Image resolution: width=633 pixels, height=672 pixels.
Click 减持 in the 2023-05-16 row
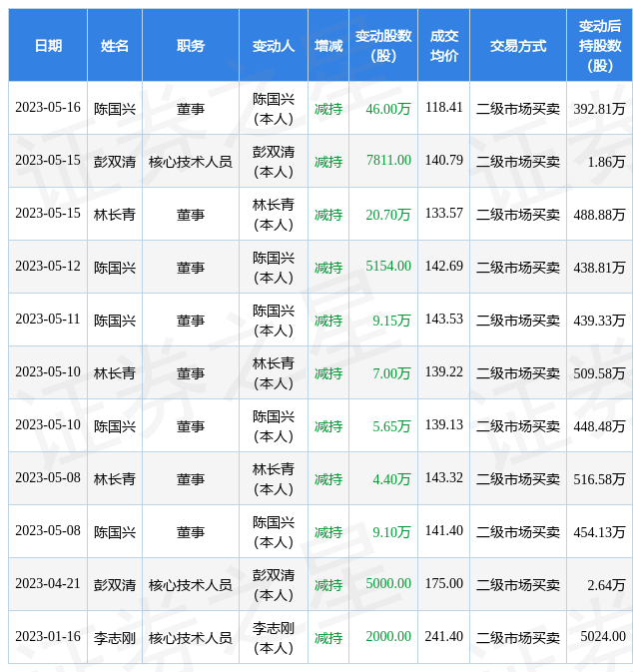click(328, 109)
